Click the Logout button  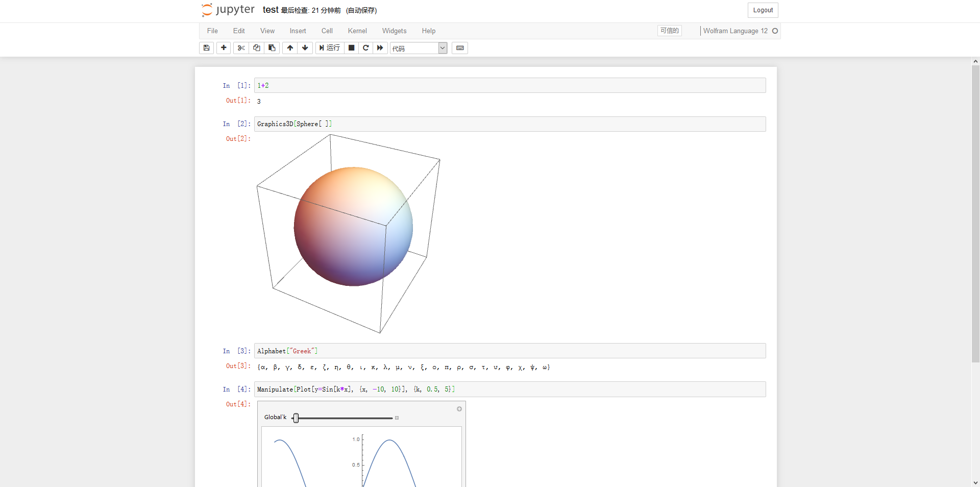click(763, 10)
